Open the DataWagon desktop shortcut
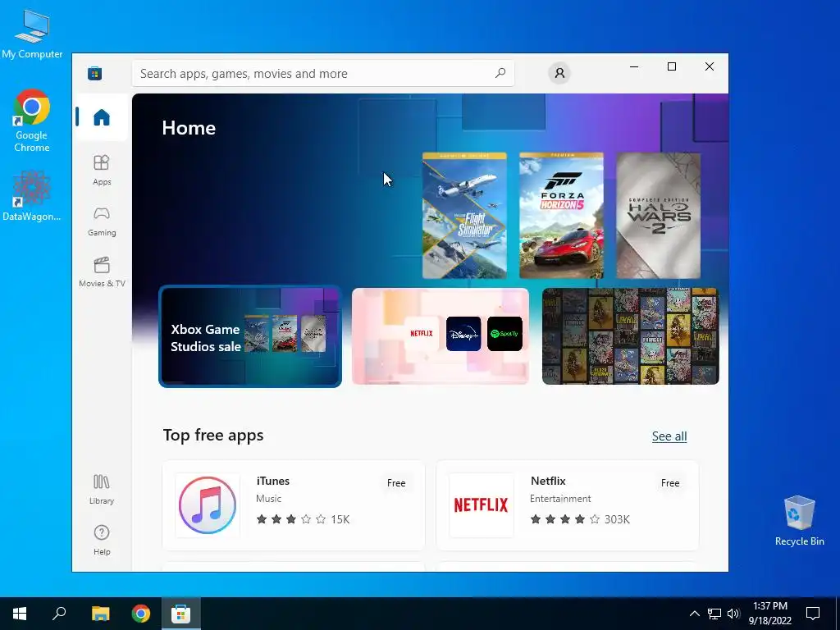Image resolution: width=840 pixels, height=630 pixels. 32,196
